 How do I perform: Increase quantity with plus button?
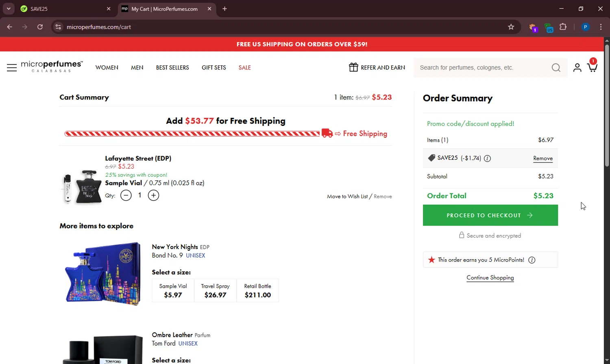(x=153, y=195)
